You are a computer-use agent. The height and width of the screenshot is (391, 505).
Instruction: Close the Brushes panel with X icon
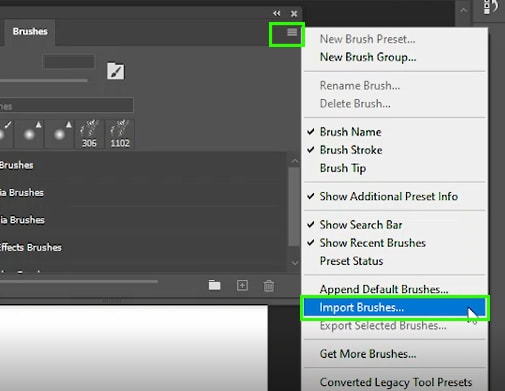(x=294, y=14)
